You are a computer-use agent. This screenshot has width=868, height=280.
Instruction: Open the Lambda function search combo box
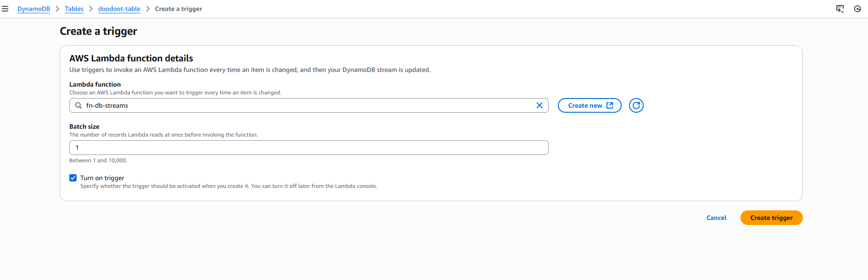coord(307,105)
